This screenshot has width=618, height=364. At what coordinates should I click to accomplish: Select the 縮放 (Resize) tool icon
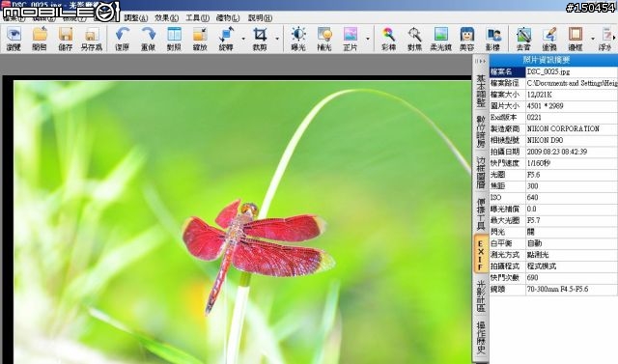click(200, 39)
